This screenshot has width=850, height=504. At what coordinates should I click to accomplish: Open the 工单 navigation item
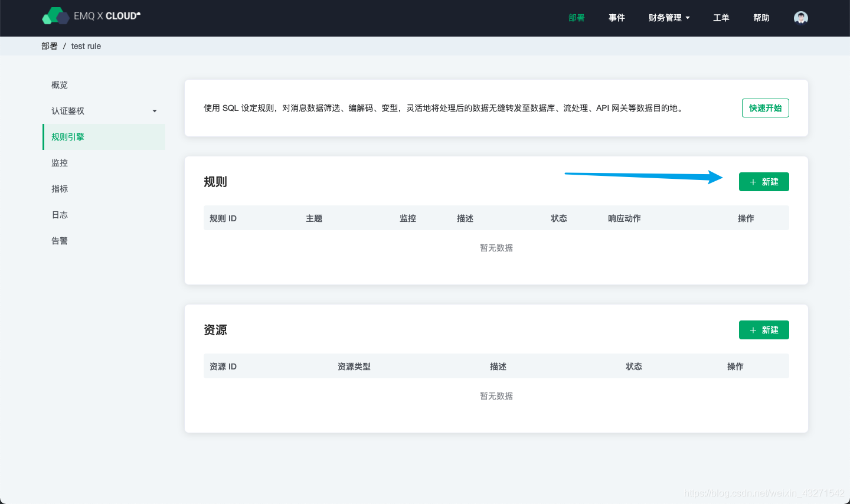721,18
